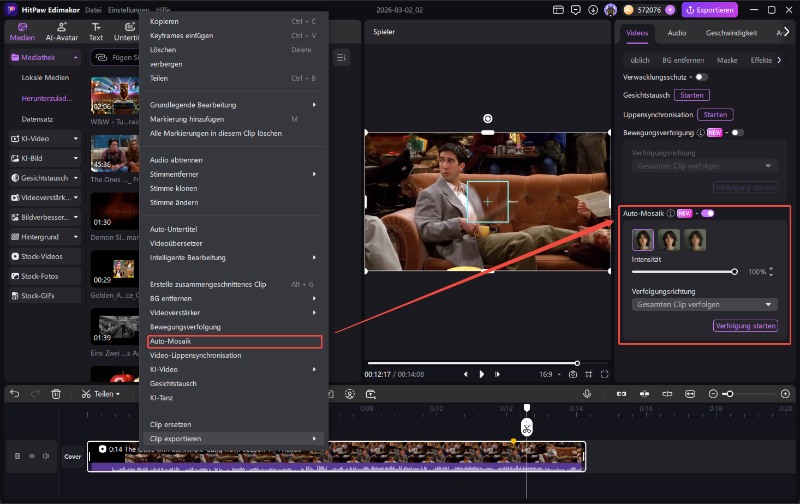This screenshot has height=504, width=800.
Task: Show more property tabs with right chevron
Action: tap(786, 32)
